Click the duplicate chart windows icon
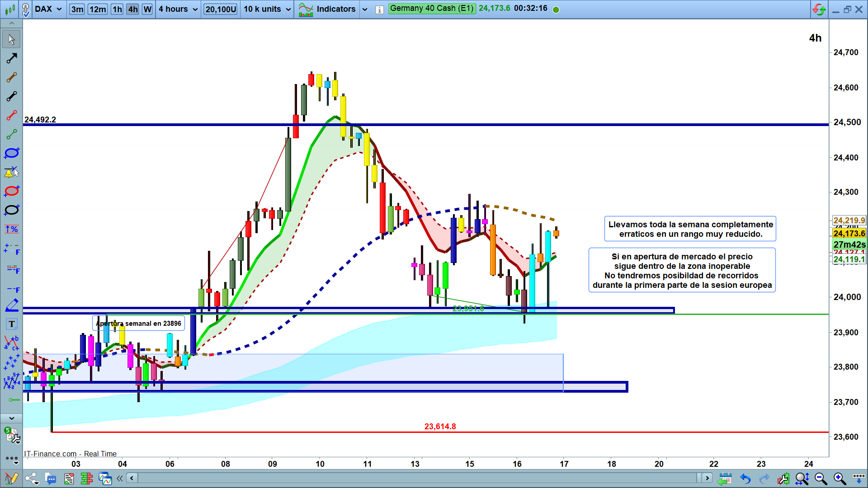 pyautogui.click(x=105, y=479)
